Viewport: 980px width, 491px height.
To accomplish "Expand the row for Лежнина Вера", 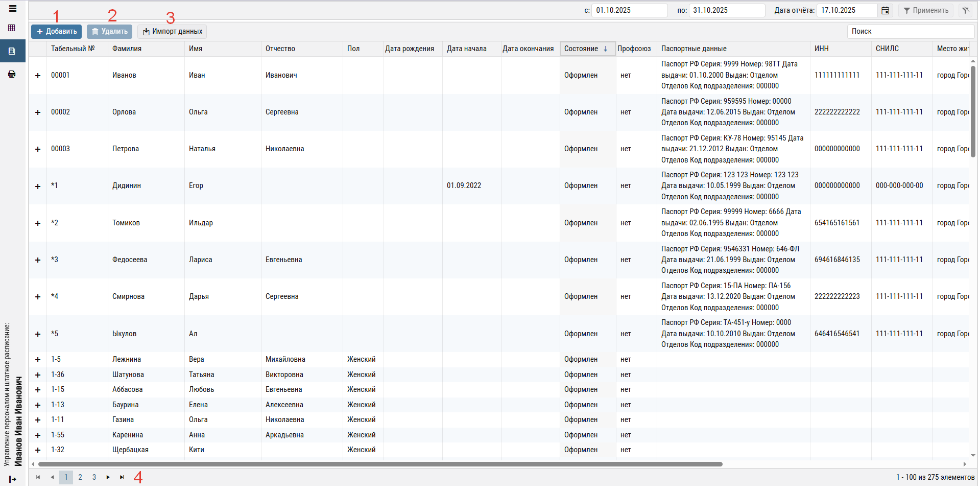I will [38, 360].
